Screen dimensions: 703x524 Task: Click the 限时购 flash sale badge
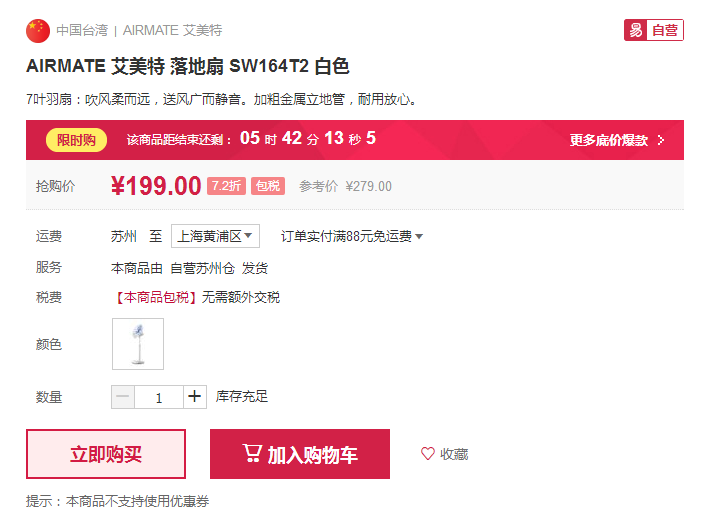[x=76, y=140]
